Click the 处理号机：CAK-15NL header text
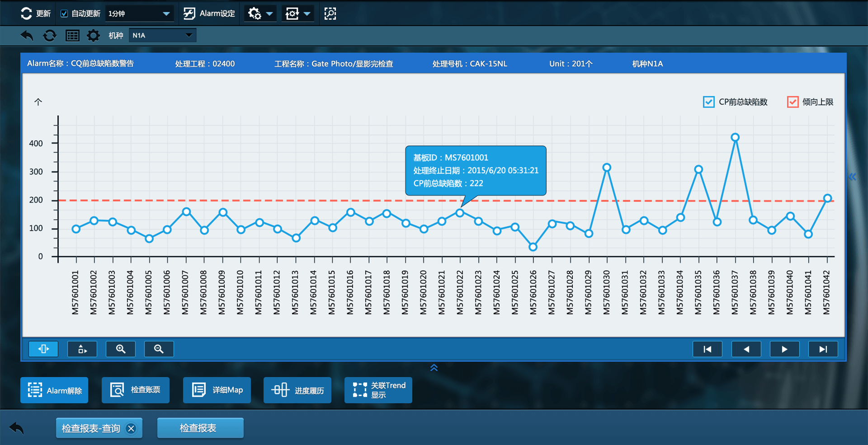 point(470,64)
